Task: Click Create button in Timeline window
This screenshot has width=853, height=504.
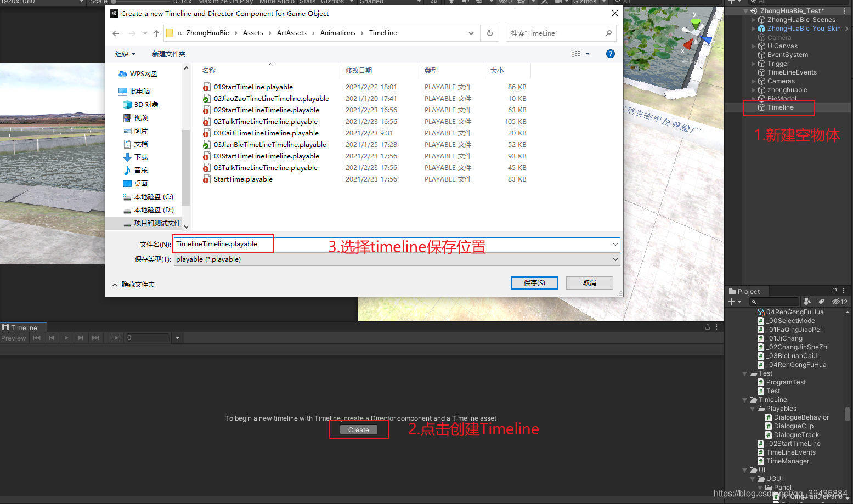Action: [359, 430]
